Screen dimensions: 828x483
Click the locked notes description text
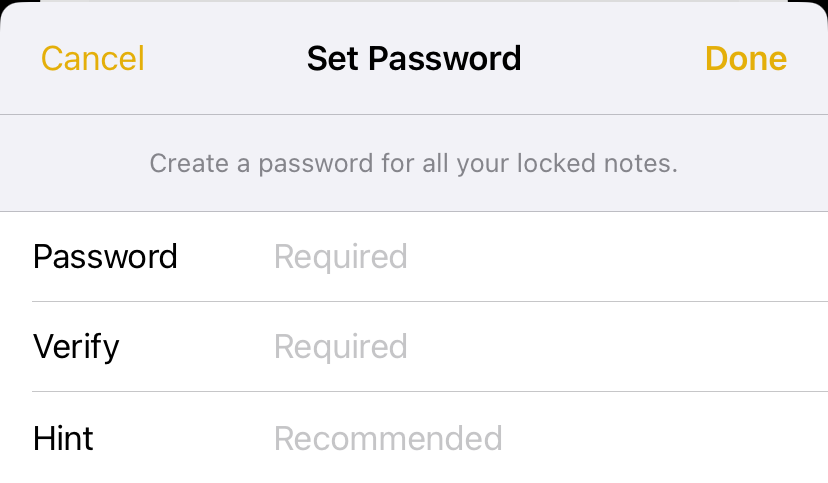414,163
